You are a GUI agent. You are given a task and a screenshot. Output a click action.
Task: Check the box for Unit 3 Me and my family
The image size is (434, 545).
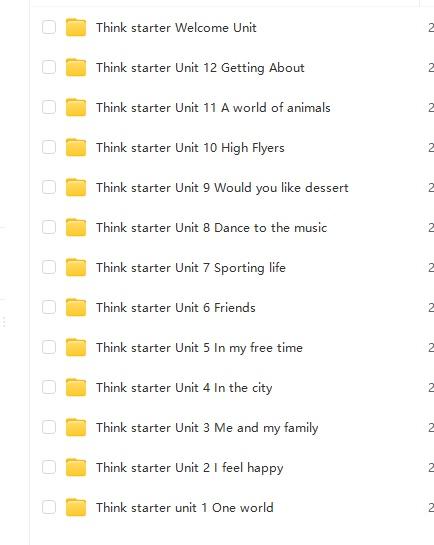tap(49, 427)
